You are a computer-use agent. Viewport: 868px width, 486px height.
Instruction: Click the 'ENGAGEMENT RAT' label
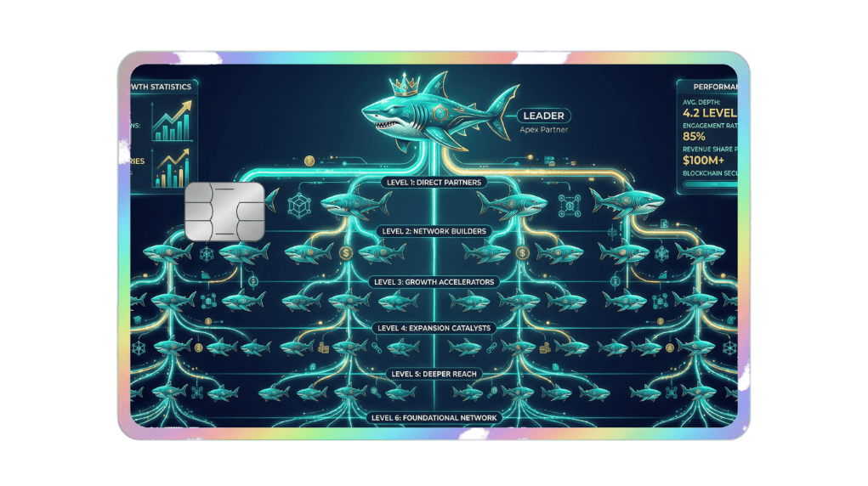pos(710,126)
